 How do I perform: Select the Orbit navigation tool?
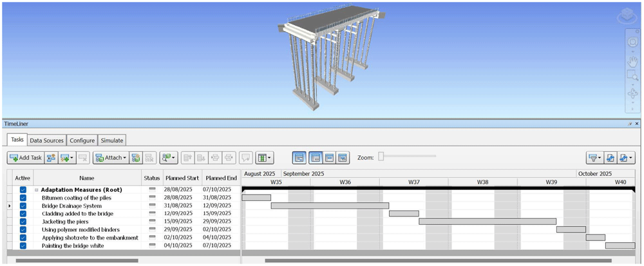pos(632,95)
